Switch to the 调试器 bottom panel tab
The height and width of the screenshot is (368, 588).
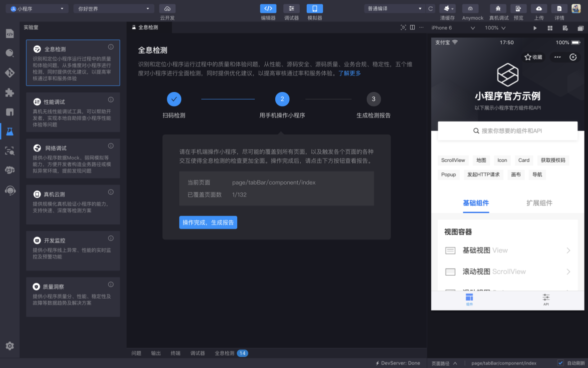point(198,353)
